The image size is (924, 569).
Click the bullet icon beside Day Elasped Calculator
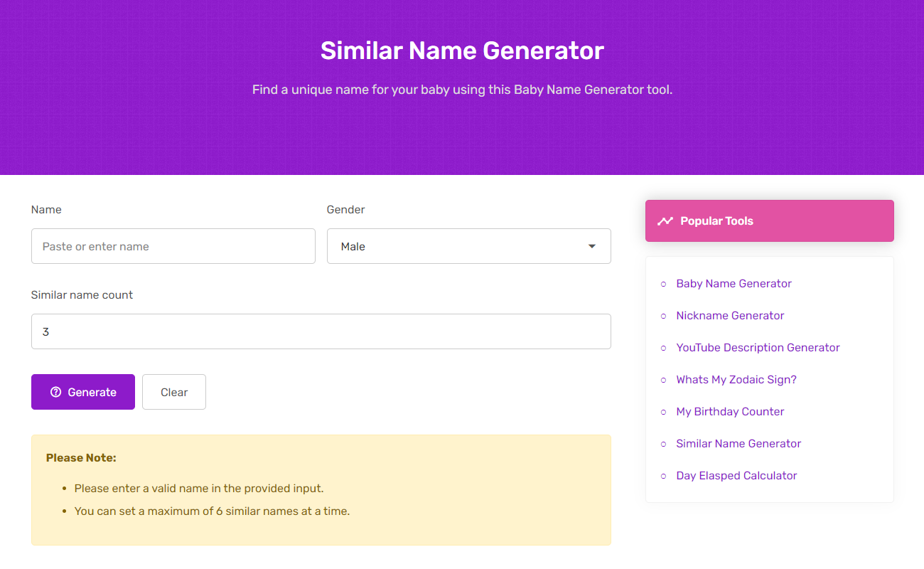coord(663,475)
